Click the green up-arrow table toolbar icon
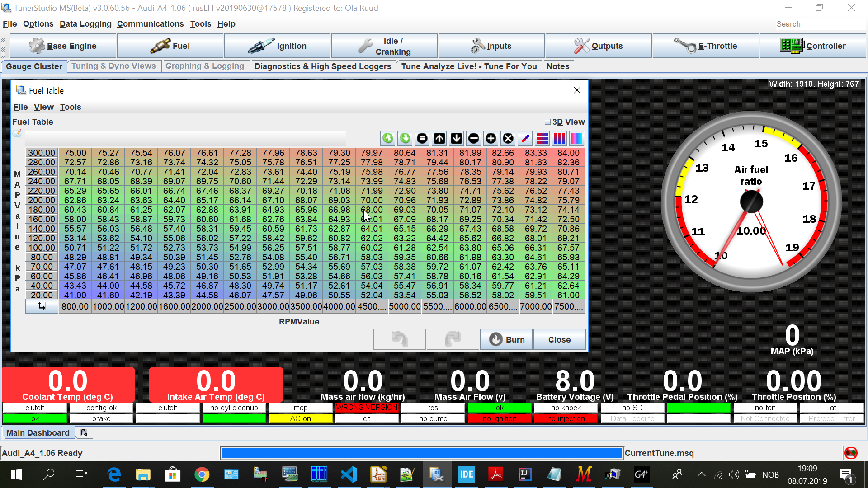 tap(388, 138)
